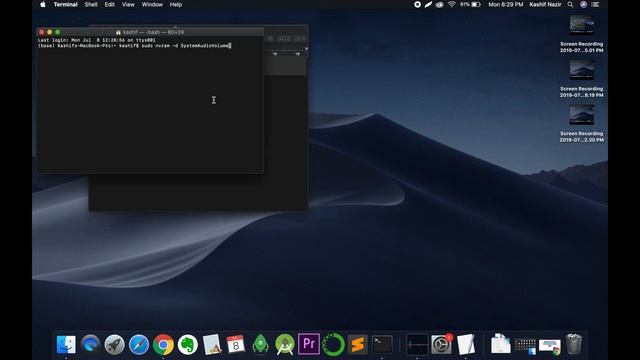This screenshot has width=640, height=360.
Task: Select Screen Recording ending 2.30 PM file
Action: (x=582, y=124)
